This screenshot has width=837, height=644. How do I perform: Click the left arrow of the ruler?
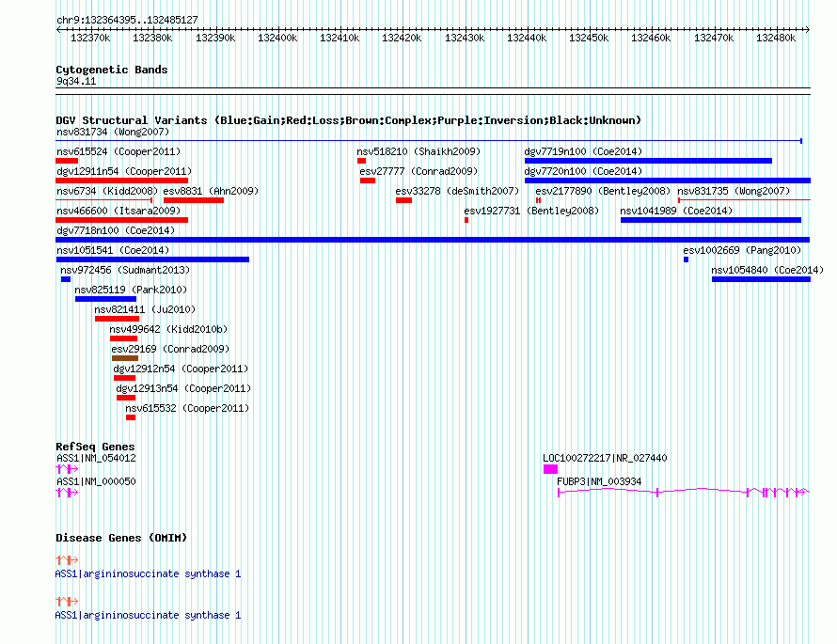click(x=58, y=30)
